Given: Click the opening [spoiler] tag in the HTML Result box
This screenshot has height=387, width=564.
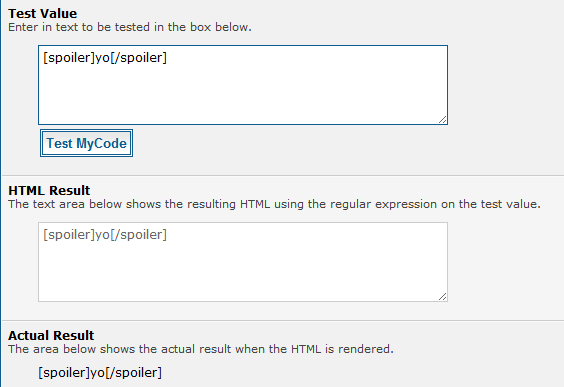Looking at the screenshot, I should point(69,235).
